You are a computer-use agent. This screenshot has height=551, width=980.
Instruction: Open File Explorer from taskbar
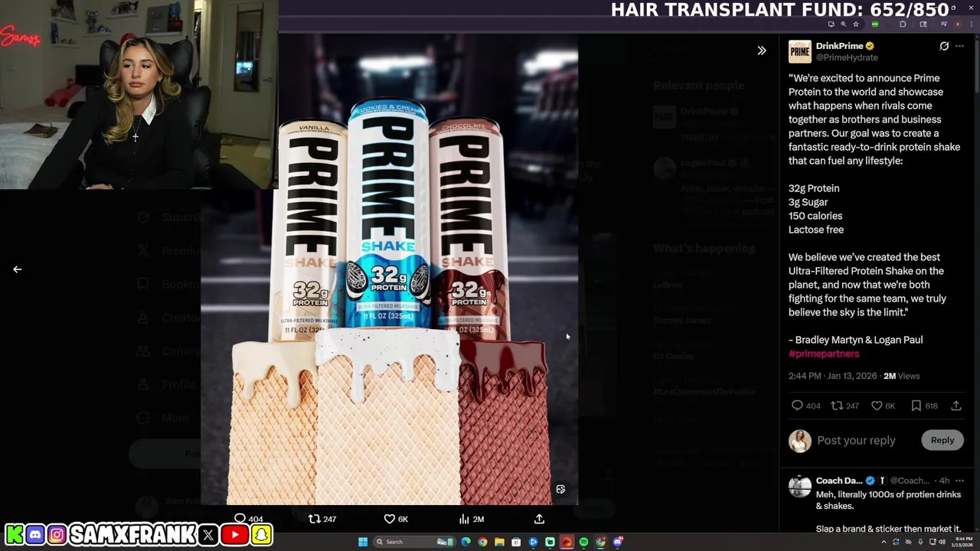[x=499, y=542]
